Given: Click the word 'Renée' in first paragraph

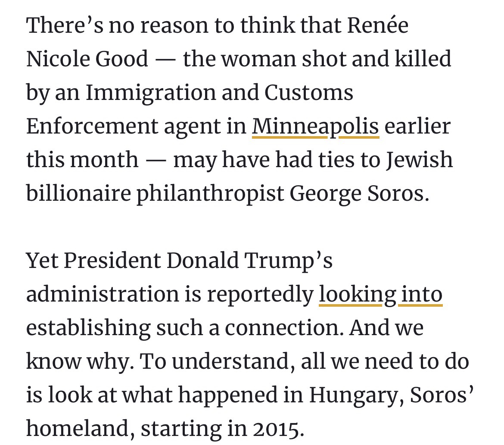Looking at the screenshot, I should 377,25.
